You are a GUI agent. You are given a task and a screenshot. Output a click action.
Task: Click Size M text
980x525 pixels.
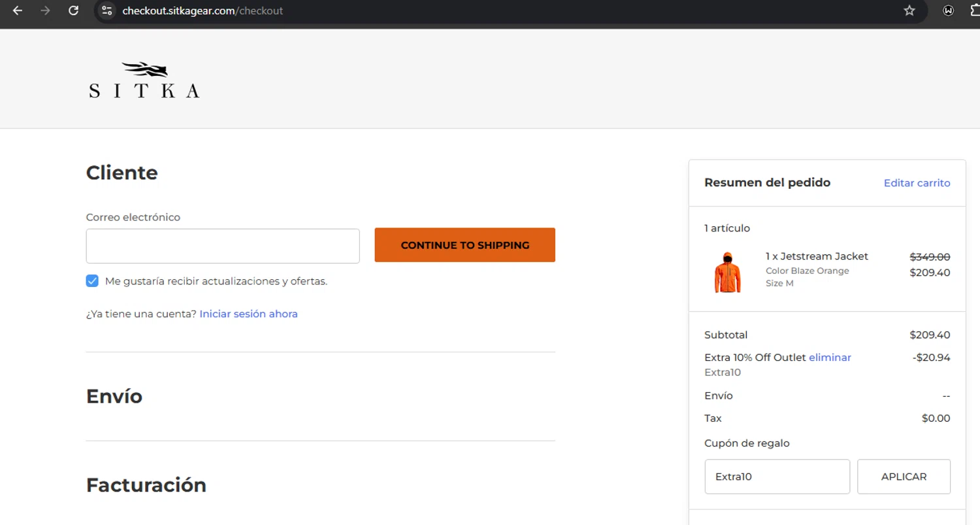(x=779, y=283)
